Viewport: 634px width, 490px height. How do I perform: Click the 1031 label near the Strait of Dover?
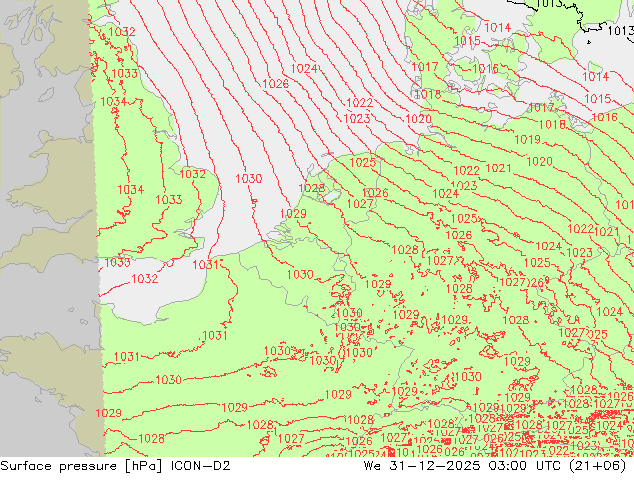(205, 265)
